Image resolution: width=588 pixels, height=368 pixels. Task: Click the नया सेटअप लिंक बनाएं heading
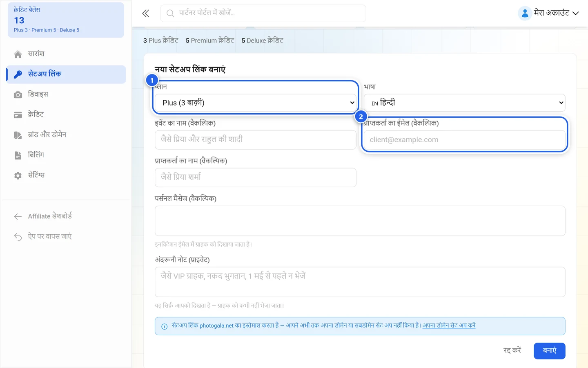tap(190, 70)
